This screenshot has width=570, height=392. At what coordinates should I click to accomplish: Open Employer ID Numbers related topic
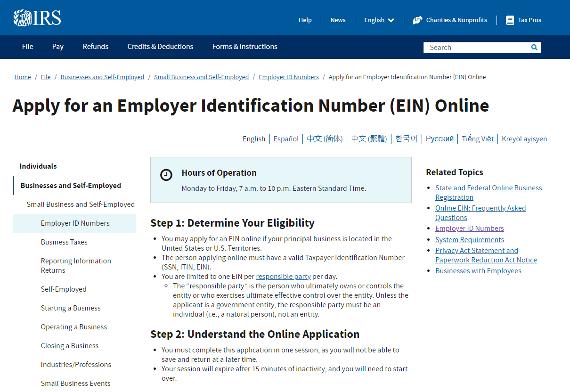tap(470, 229)
